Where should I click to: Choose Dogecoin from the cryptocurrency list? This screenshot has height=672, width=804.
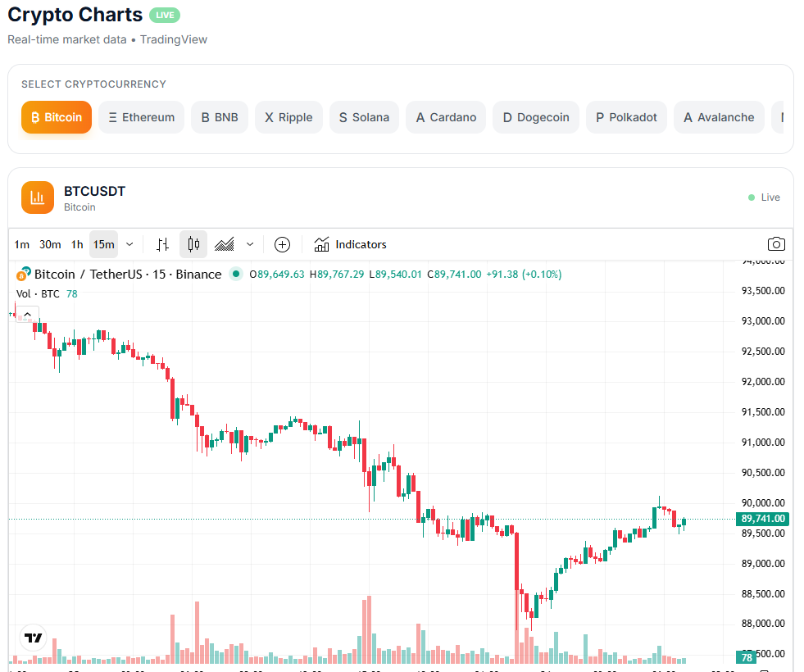(x=536, y=117)
